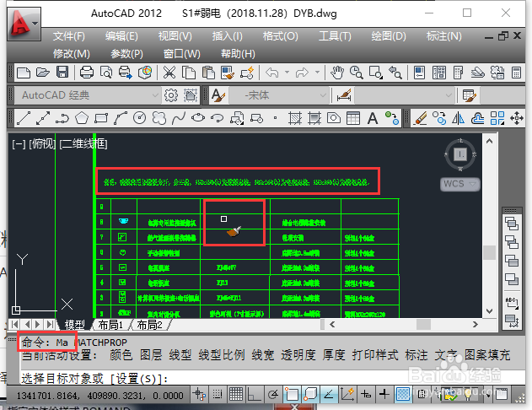532x410 pixels.
Task: Click the Match Properties brush icon in standard toolbar
Action: 228,73
